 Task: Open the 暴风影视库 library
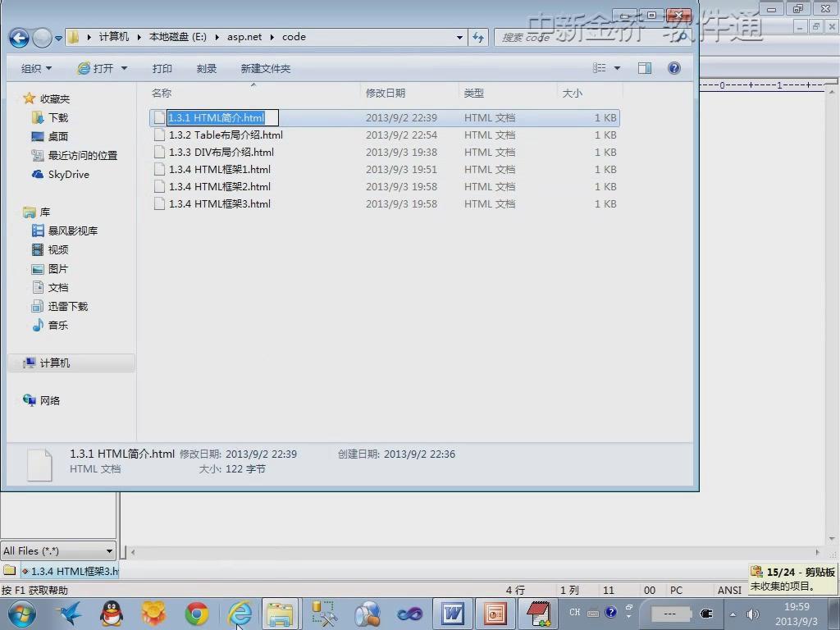point(73,231)
